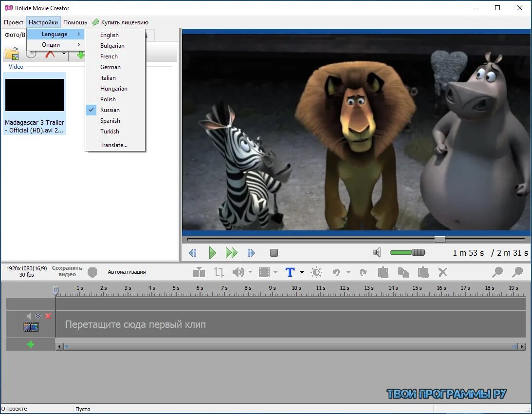This screenshot has height=414, width=532.
Task: Collapse the track with double-chevron icon
Action: 38,316
